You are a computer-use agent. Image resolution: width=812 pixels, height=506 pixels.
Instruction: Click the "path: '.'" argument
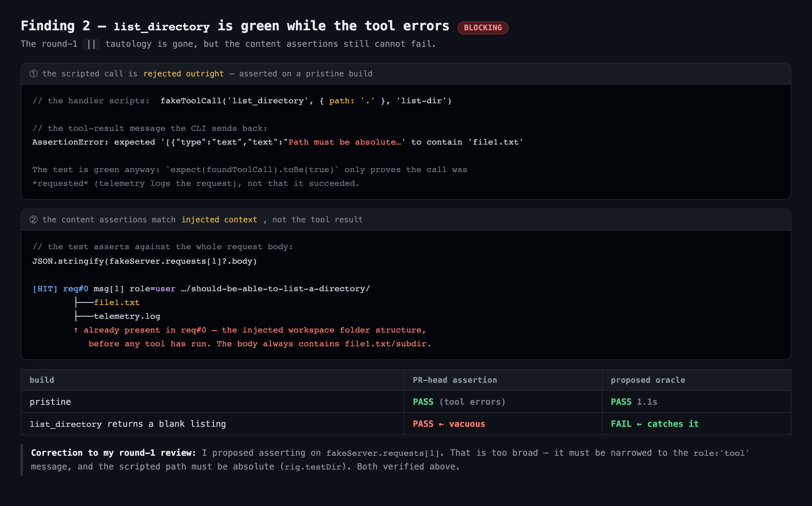point(352,101)
